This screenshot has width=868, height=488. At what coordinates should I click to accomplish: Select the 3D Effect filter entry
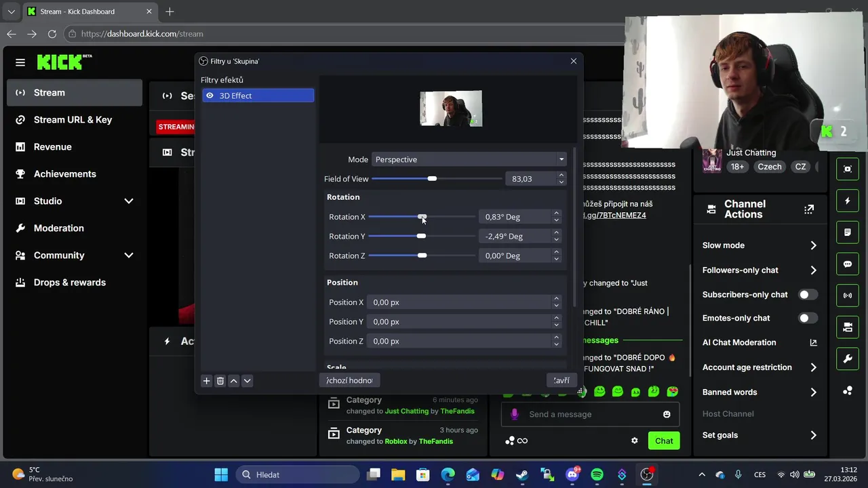tap(258, 96)
